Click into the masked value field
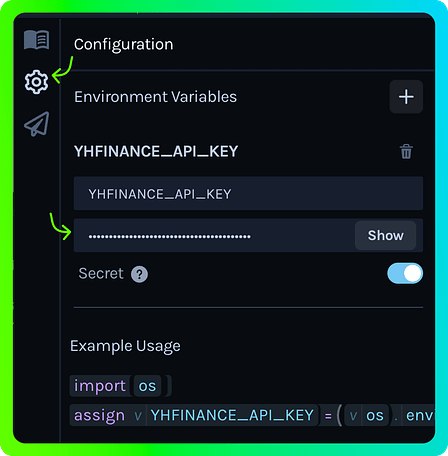This screenshot has height=456, width=448. coord(214,235)
